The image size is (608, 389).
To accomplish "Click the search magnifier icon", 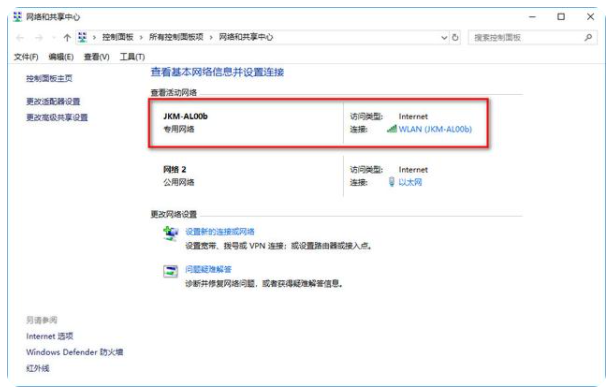I will 588,37.
